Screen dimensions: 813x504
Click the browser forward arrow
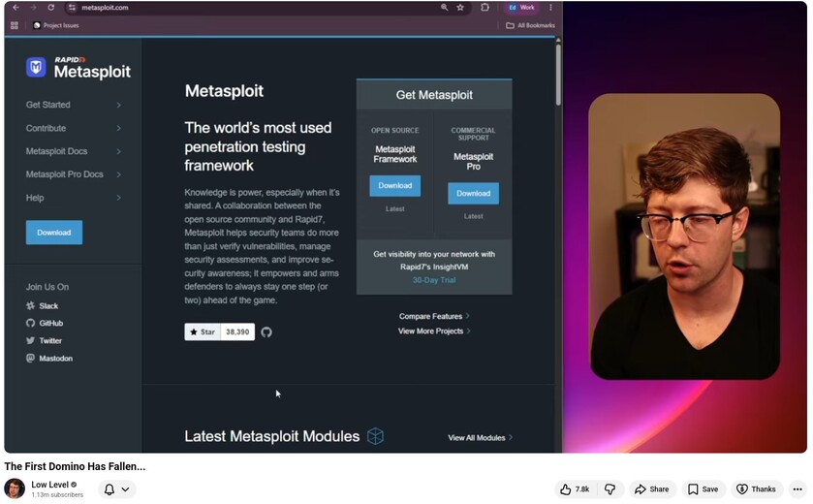(x=33, y=7)
